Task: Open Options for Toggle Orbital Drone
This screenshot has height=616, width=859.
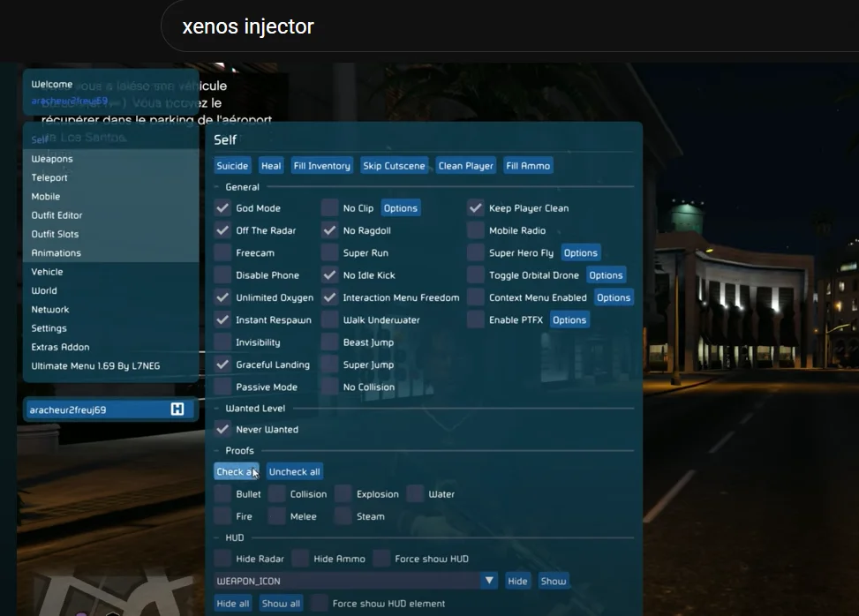Action: pyautogui.click(x=606, y=275)
